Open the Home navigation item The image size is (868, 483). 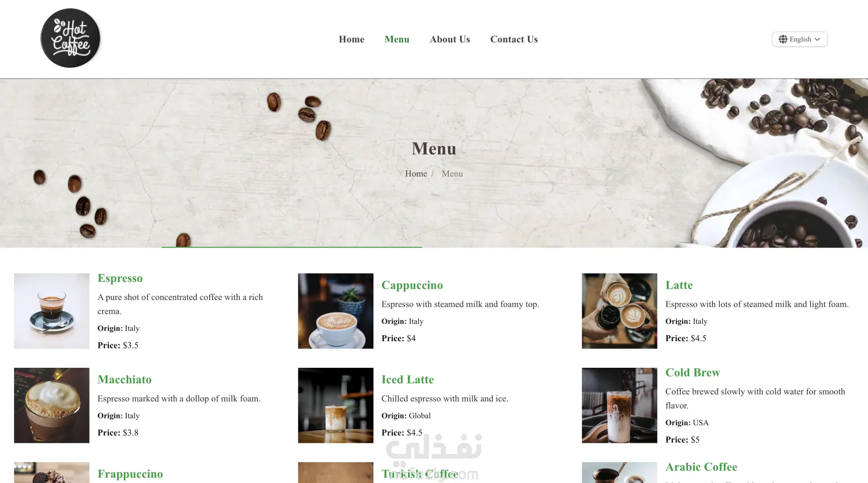click(351, 39)
